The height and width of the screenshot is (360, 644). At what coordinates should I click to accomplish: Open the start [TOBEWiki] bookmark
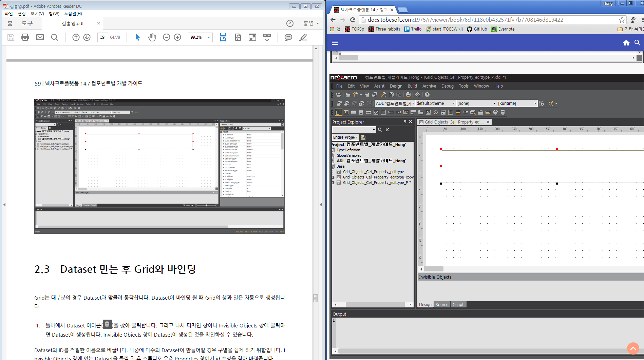click(x=444, y=29)
